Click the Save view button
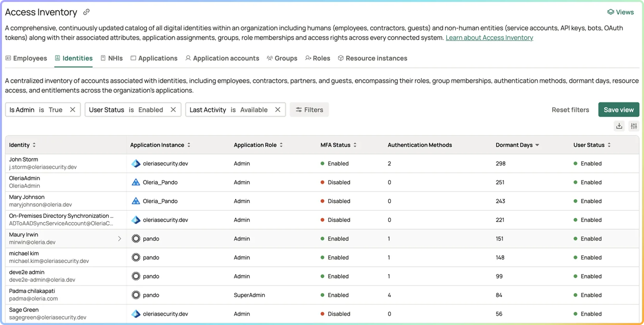Viewport: 644px width, 325px height. click(x=619, y=110)
